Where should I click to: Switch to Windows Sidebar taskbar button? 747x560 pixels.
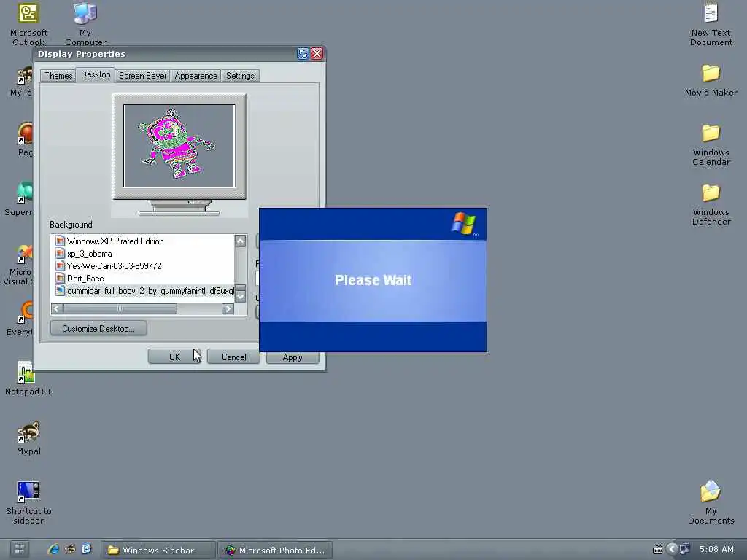pos(158,550)
